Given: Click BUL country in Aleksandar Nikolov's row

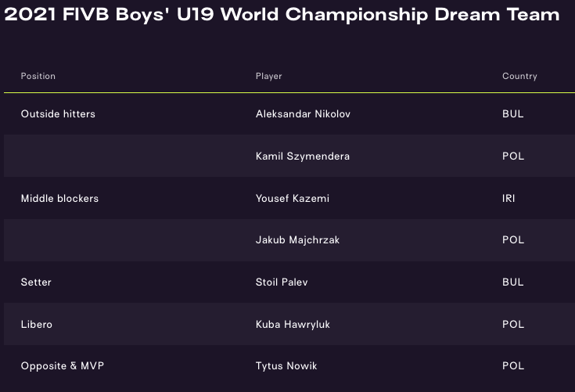Looking at the screenshot, I should pos(512,114).
